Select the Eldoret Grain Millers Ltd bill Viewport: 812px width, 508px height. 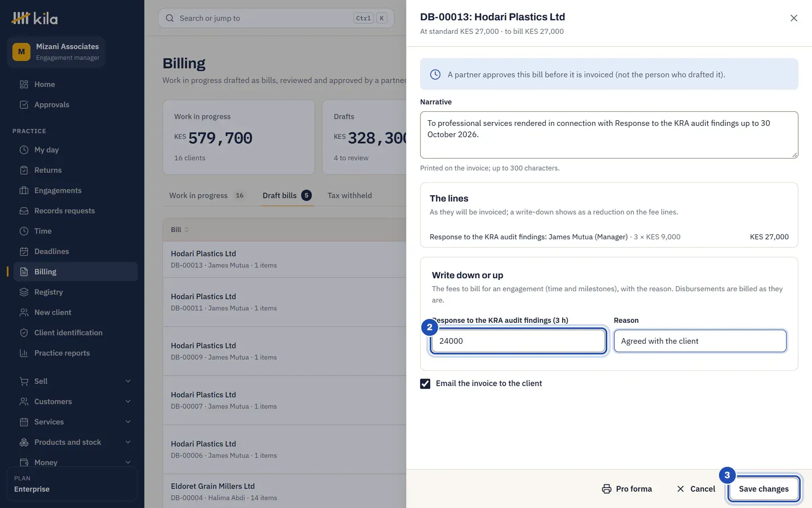(x=285, y=491)
